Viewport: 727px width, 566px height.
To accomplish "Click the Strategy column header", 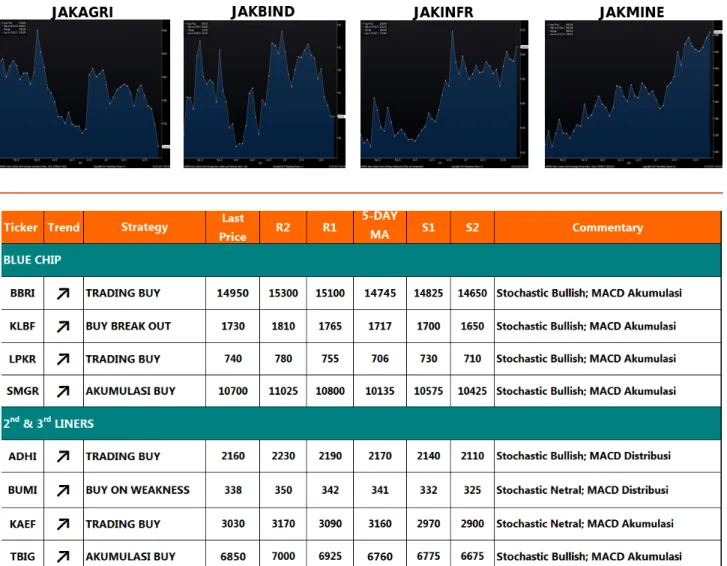I will click(144, 227).
